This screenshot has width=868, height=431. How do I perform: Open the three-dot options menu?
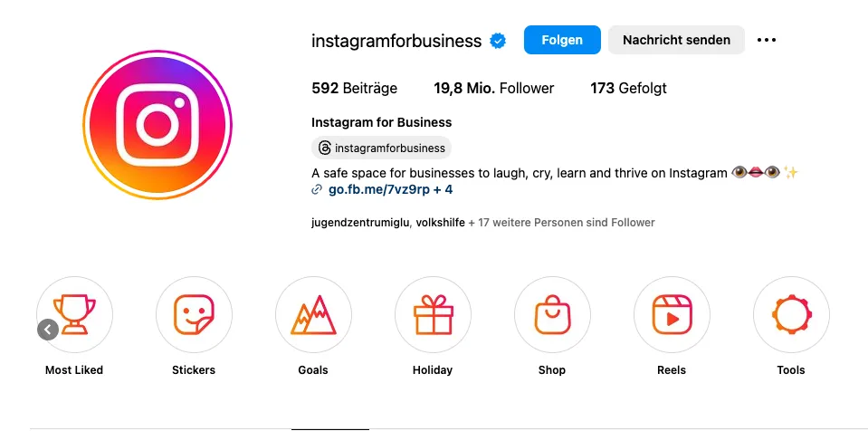(x=766, y=40)
